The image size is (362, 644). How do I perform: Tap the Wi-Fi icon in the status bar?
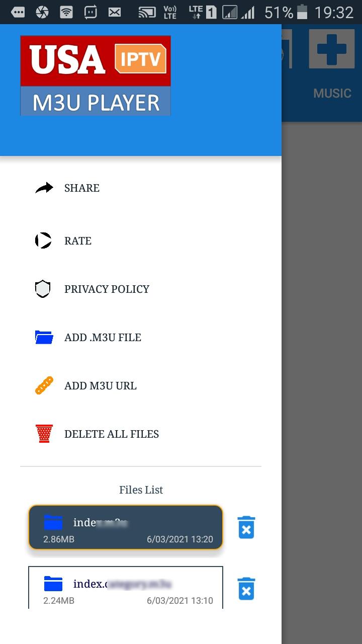pos(66,12)
